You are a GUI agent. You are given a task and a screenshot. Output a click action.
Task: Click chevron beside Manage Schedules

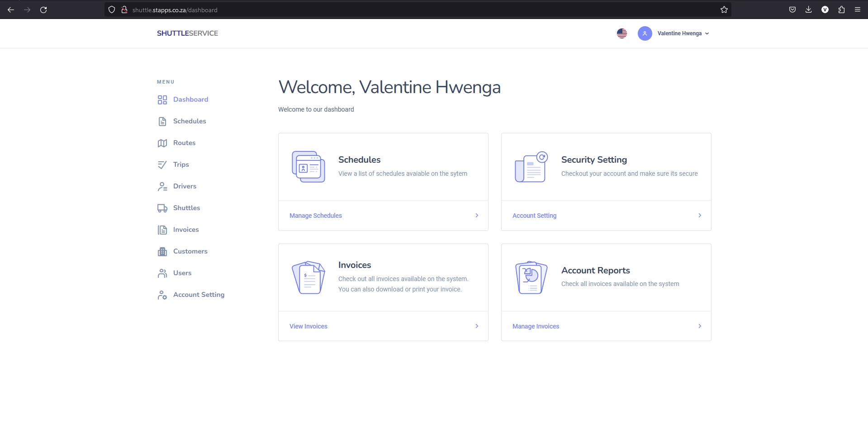pos(477,216)
